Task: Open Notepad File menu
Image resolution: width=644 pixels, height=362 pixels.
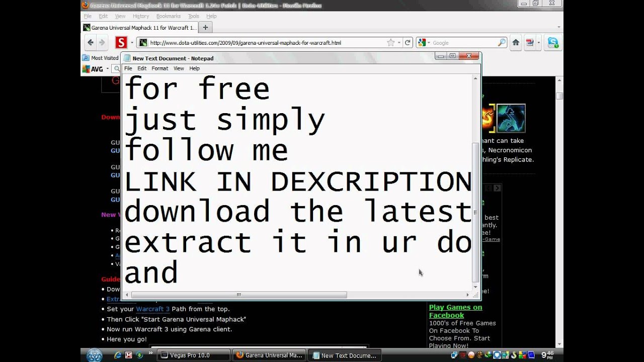Action: [x=128, y=68]
